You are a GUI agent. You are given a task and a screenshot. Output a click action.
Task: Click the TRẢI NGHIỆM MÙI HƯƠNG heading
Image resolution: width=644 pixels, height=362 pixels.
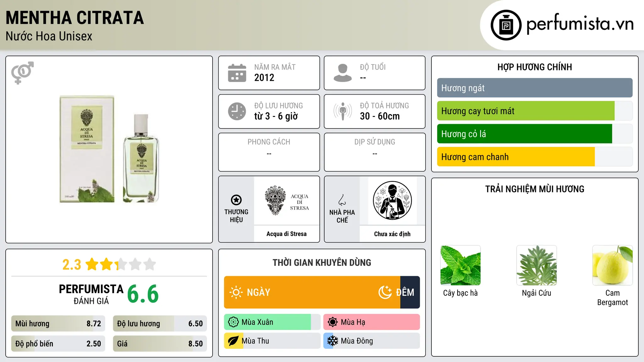(x=535, y=189)
